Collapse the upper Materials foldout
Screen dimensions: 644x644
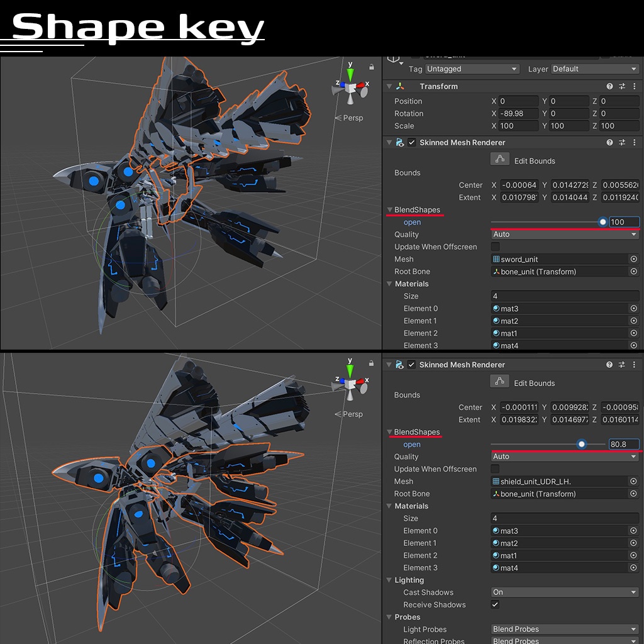tap(389, 284)
